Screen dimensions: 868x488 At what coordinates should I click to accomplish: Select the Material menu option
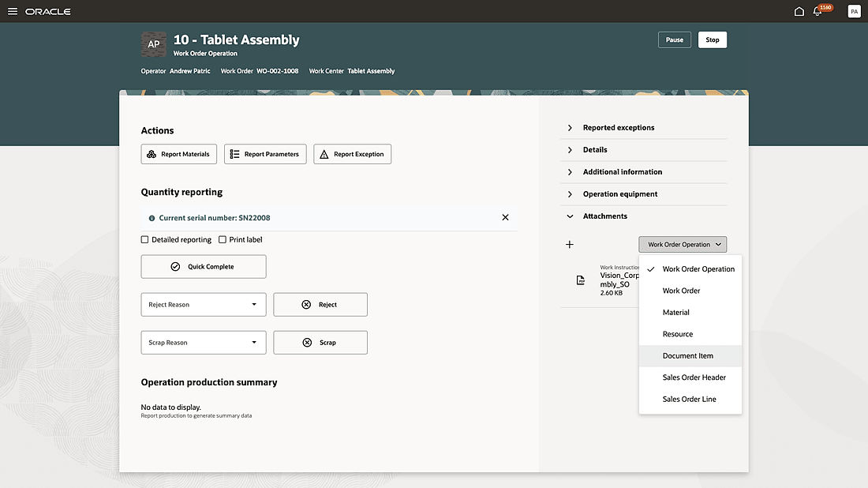pos(690,313)
